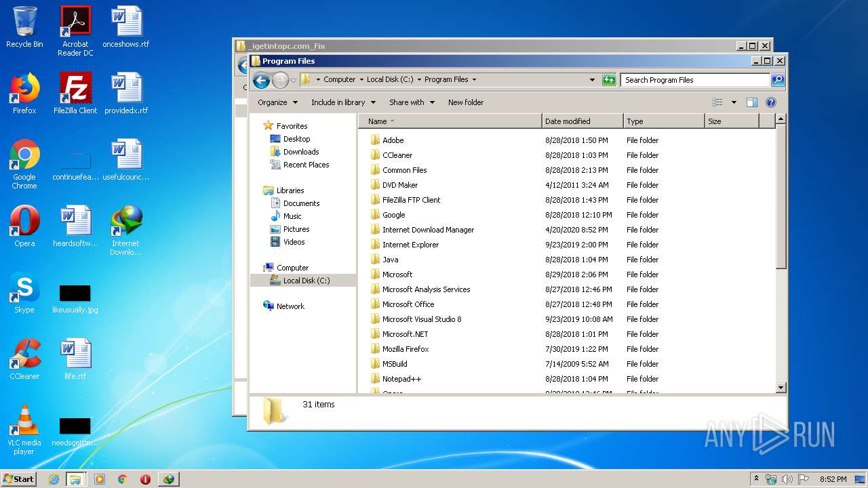Image resolution: width=868 pixels, height=488 pixels.
Task: Toggle the preview pane icon
Action: point(751,102)
